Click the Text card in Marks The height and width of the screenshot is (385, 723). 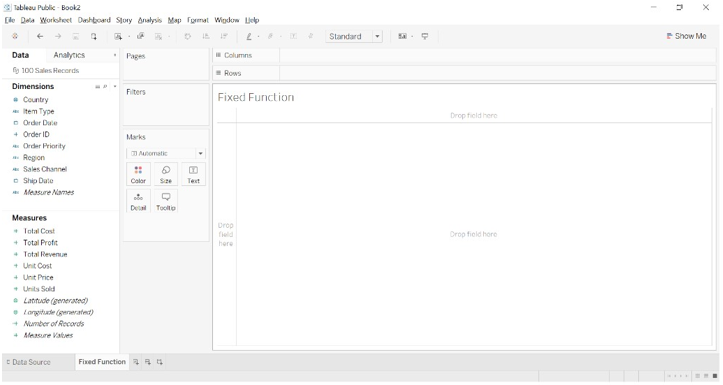(193, 174)
